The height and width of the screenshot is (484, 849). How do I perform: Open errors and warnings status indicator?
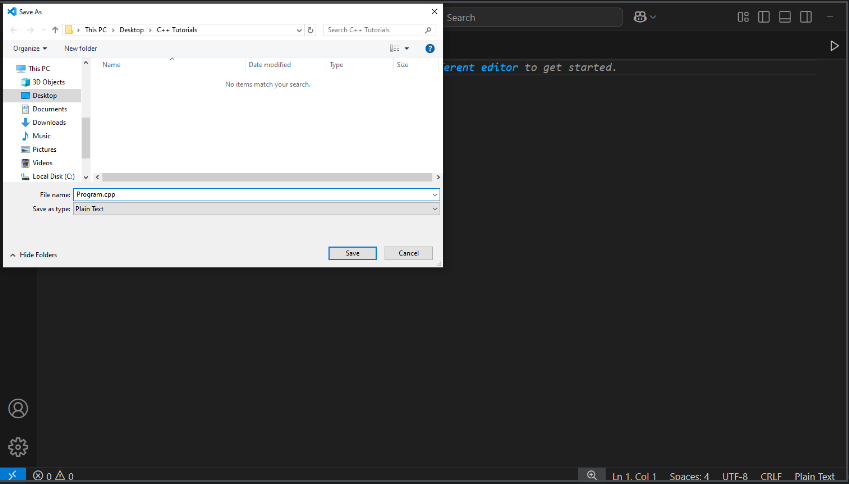[53, 476]
